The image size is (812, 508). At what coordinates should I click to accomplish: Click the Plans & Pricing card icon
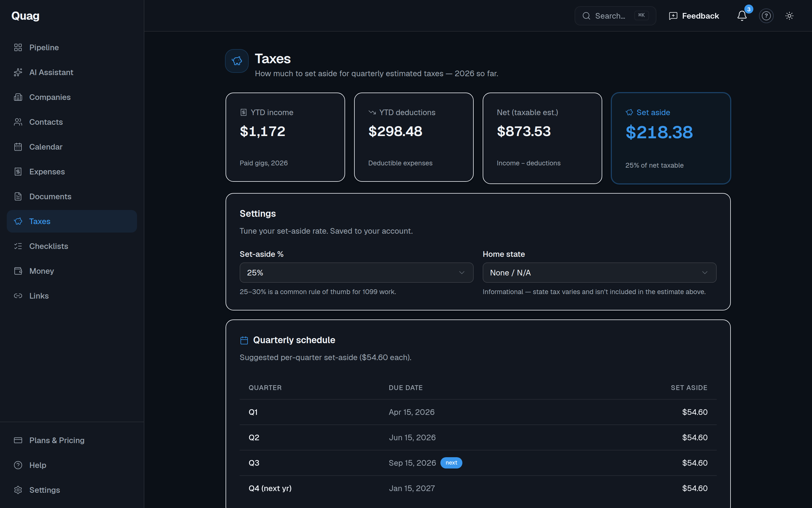coord(18,440)
